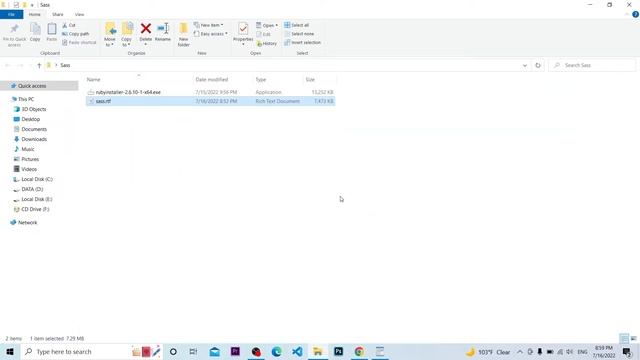Open Microsoft Edge from taskbar
The image size is (640, 360).
277,351
